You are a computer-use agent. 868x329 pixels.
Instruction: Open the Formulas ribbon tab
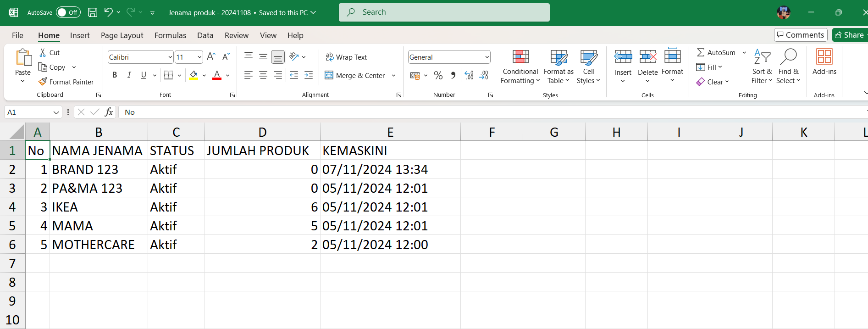tap(170, 35)
